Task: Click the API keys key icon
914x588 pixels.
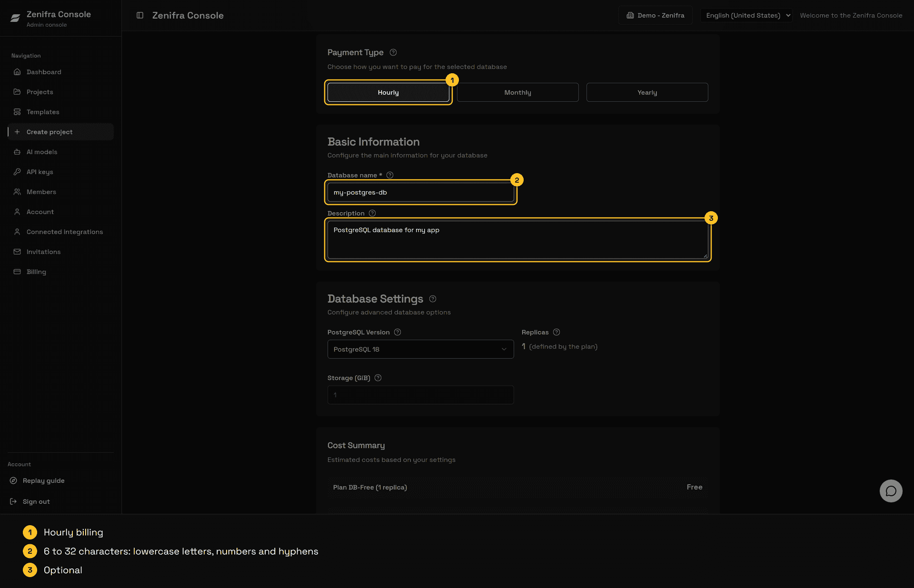Action: 17,172
